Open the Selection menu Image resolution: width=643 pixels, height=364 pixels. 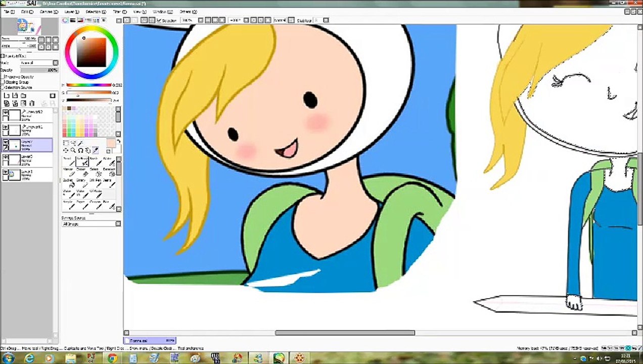coord(96,12)
